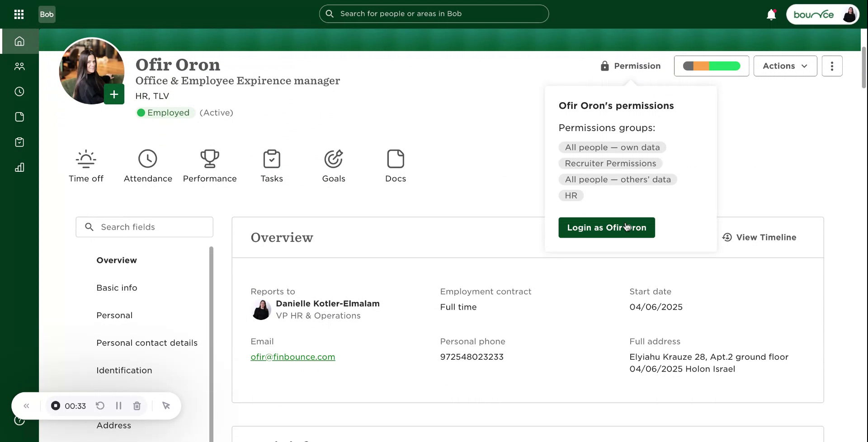Screen dimensions: 868x442
Task: Open the Actions dropdown
Action: coord(785,66)
